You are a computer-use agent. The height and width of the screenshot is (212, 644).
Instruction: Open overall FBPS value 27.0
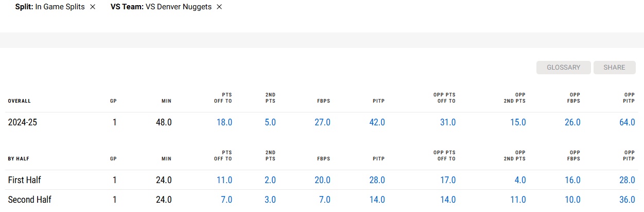coord(322,122)
